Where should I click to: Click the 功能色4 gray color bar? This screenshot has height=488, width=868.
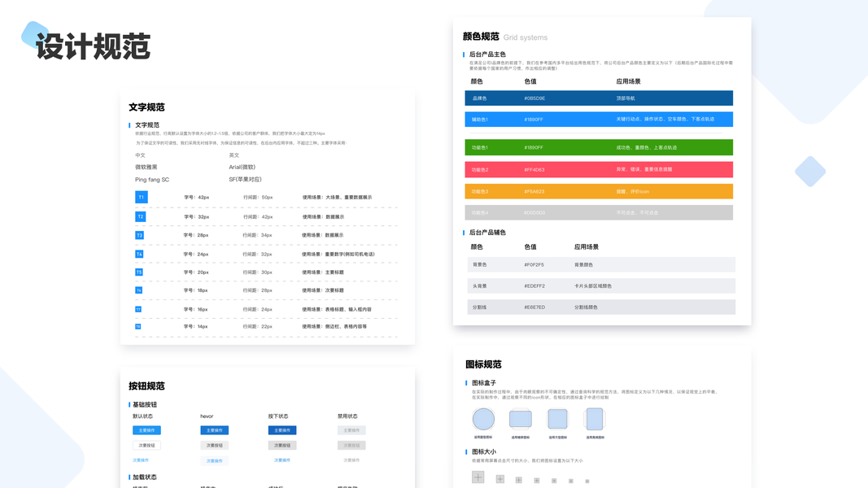[599, 212]
